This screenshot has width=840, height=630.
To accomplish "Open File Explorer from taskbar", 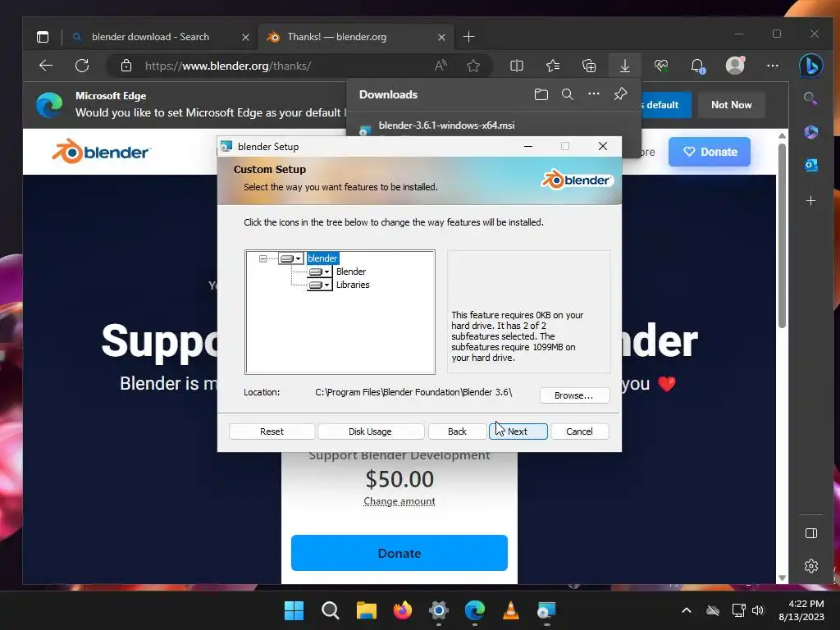I will tap(367, 610).
